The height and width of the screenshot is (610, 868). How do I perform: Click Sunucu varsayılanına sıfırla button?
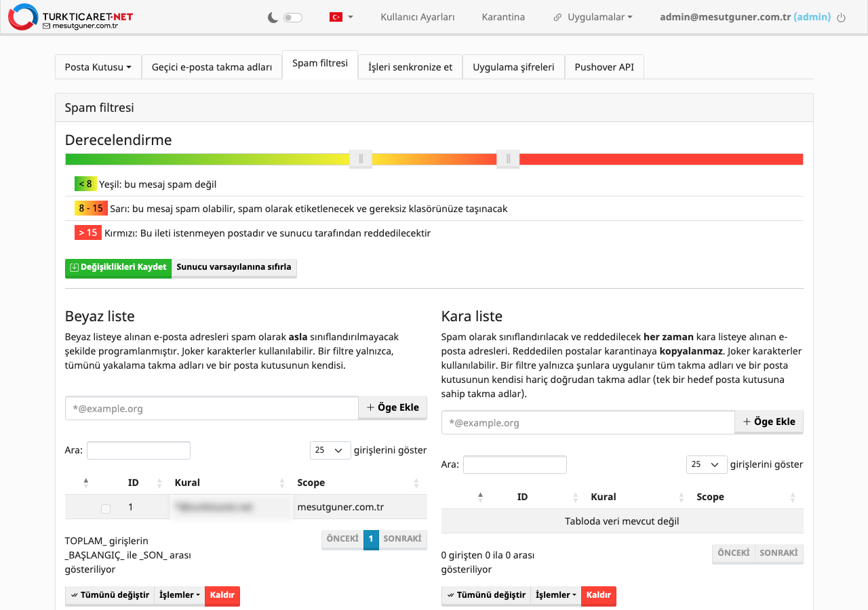point(234,267)
